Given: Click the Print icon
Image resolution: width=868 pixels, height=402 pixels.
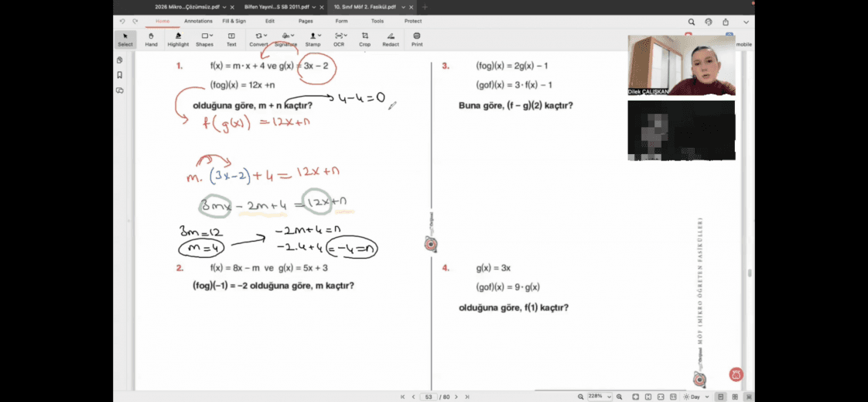Looking at the screenshot, I should pos(417,40).
